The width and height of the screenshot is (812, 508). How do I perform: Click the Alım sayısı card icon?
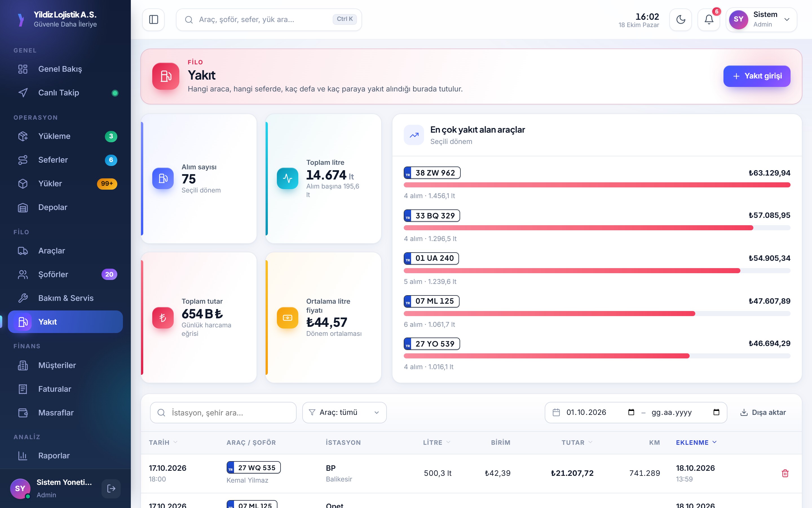163,178
